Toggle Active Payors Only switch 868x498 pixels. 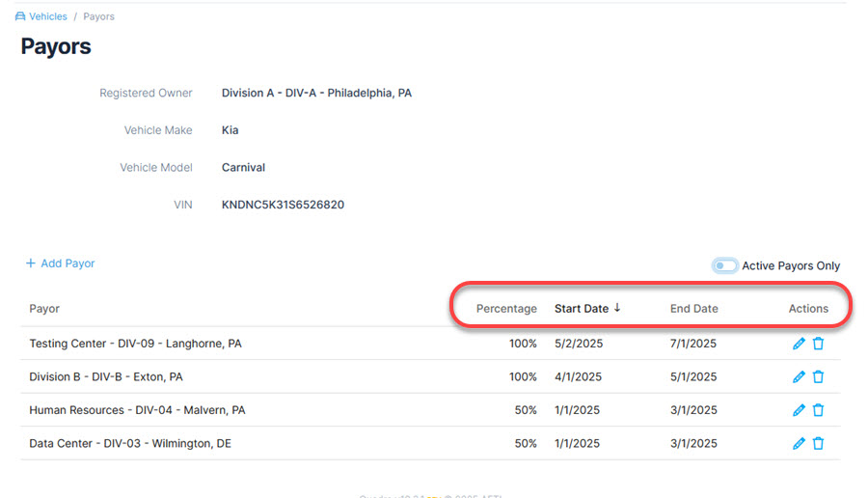click(x=724, y=265)
